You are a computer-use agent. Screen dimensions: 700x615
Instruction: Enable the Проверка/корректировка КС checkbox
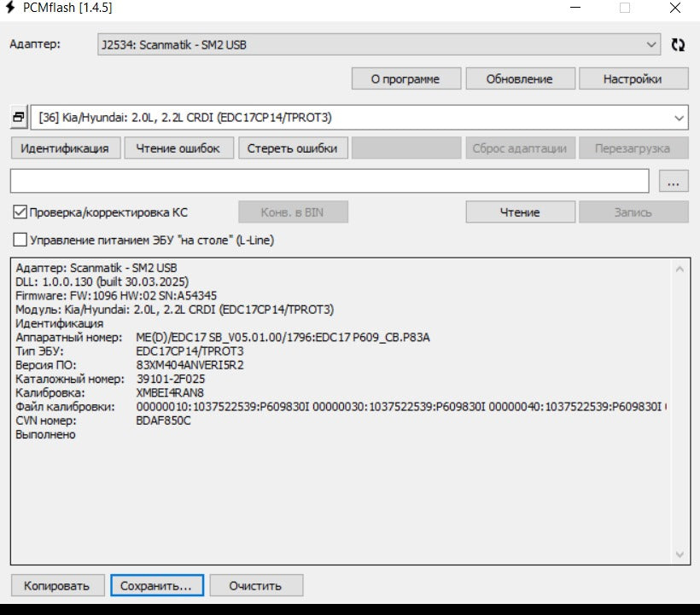pyautogui.click(x=20, y=212)
